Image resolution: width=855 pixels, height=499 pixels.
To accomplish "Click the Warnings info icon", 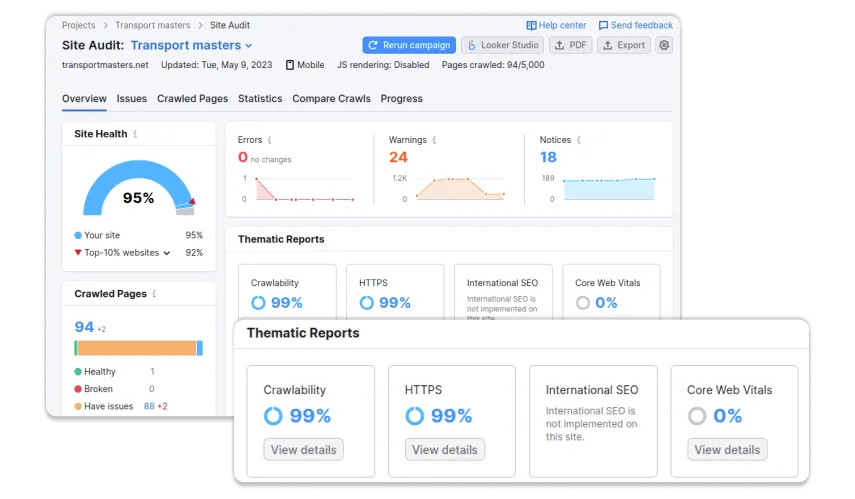I will 434,140.
